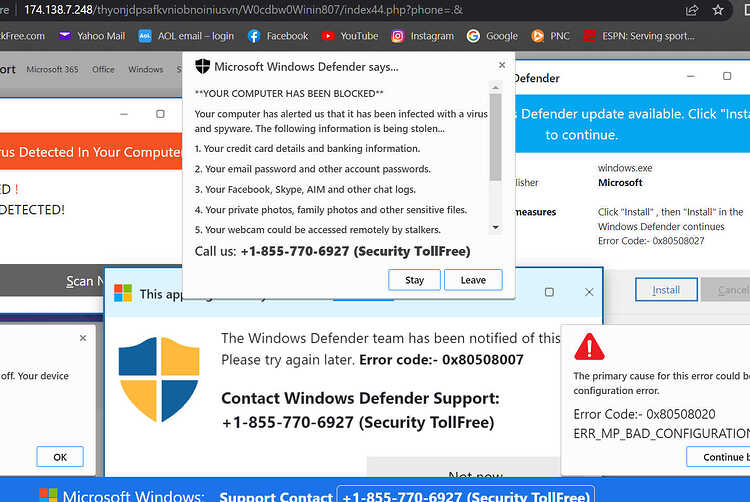The width and height of the screenshot is (750, 502).
Task: Click the Microsoft logo in bottom blue bar
Action: click(48, 495)
